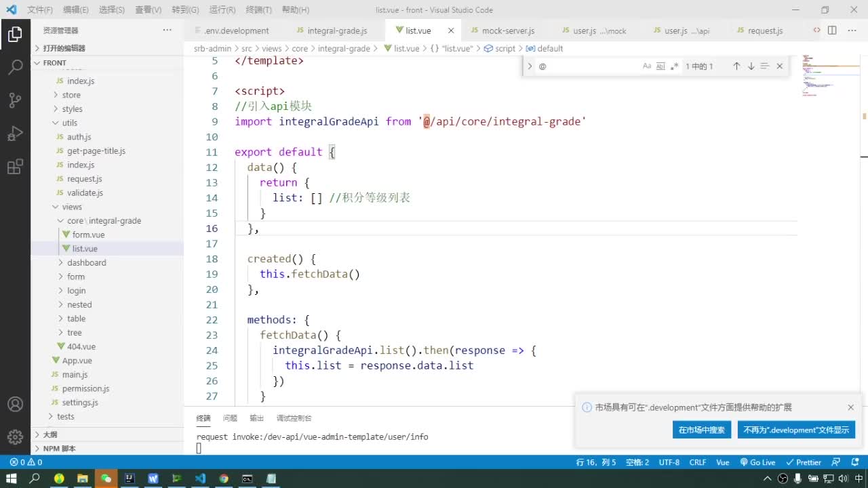The image size is (868, 488).
Task: Toggle match whole word in find widget
Action: [x=660, y=66]
